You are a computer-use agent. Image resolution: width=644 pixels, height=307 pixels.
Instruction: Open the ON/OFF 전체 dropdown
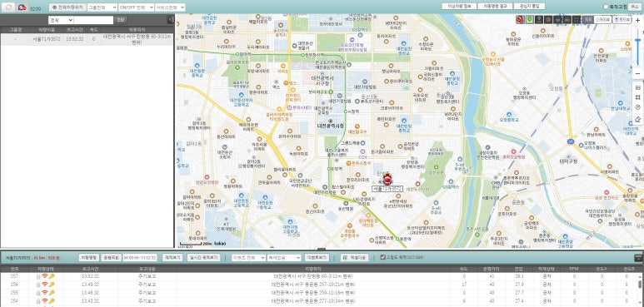coord(137,7)
